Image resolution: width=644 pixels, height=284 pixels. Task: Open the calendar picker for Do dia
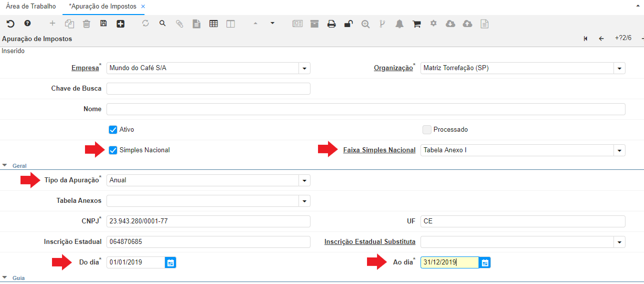170,262
